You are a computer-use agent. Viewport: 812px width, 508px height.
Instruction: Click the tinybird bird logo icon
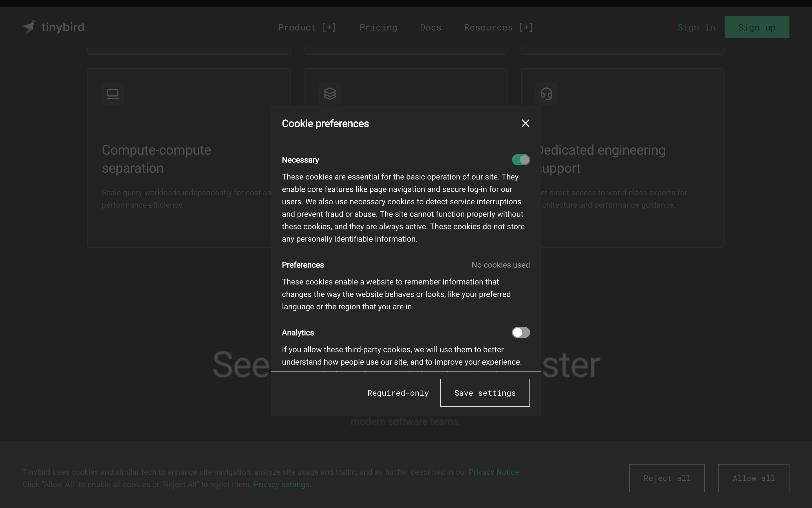point(30,27)
